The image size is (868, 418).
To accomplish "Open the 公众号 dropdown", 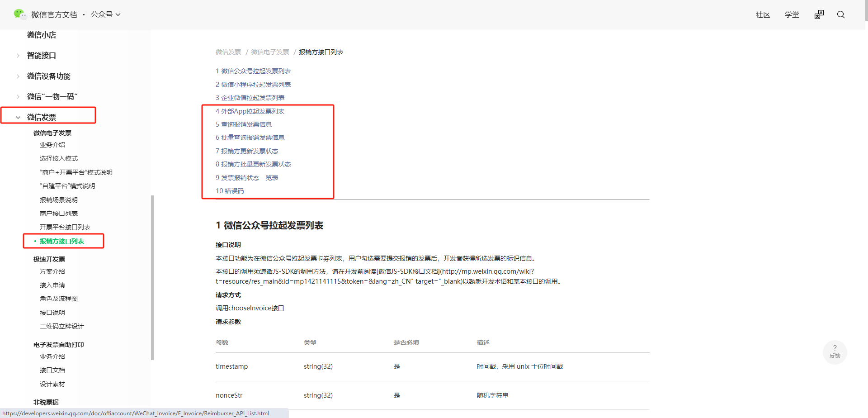I will [x=106, y=14].
